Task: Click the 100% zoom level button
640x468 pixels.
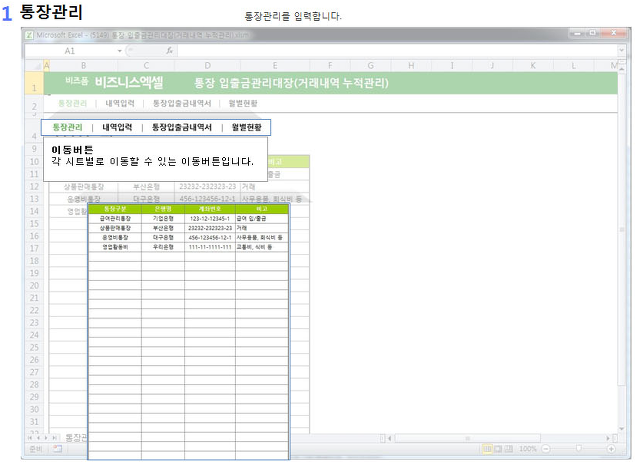Action: point(527,449)
